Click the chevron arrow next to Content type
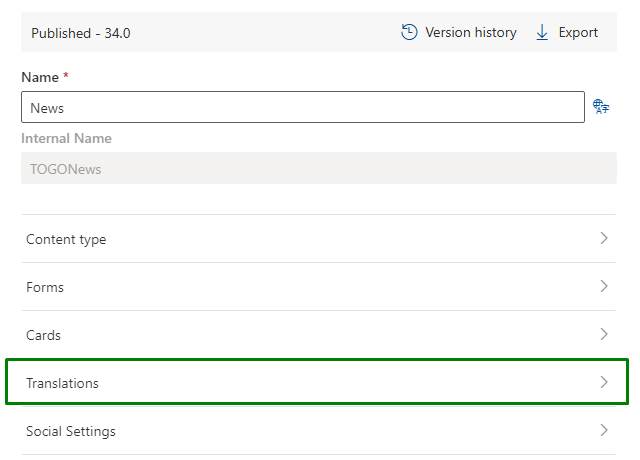The height and width of the screenshot is (460, 640). click(604, 238)
